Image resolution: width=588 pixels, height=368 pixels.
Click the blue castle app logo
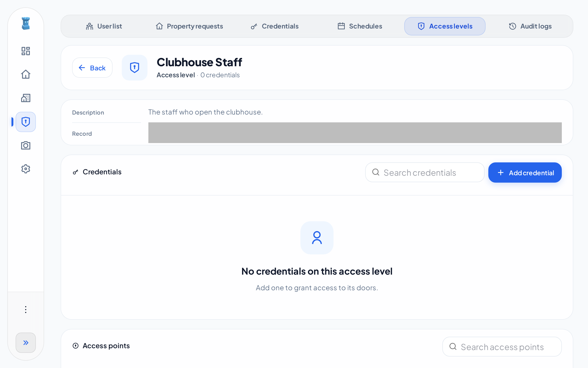(25, 23)
